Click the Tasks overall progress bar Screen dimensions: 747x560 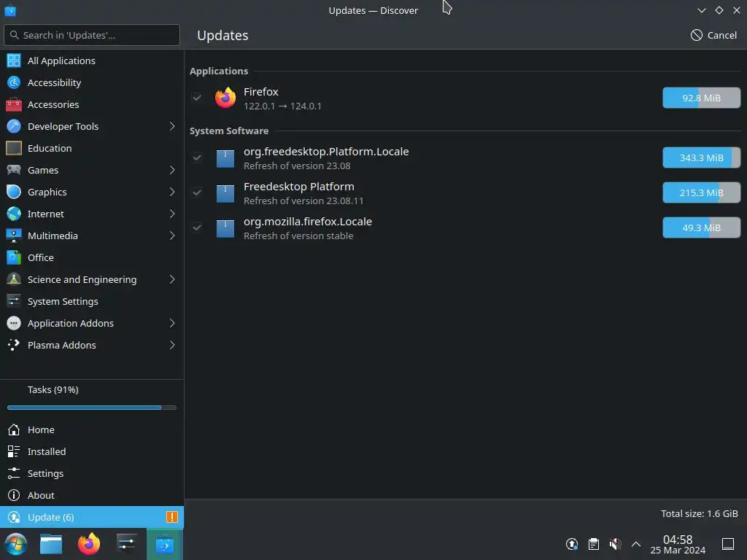click(92, 408)
